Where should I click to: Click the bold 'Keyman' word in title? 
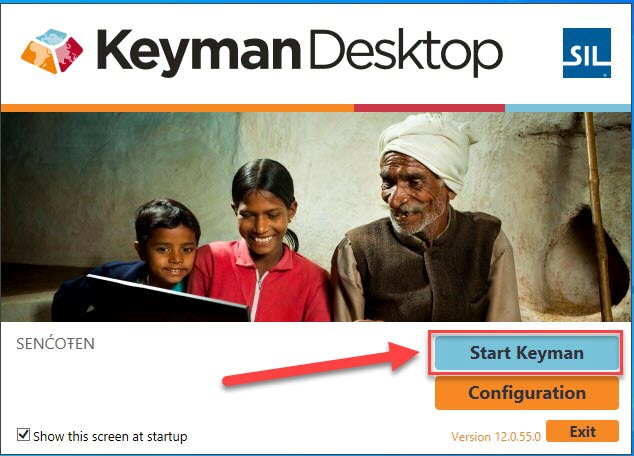pyautogui.click(x=199, y=51)
